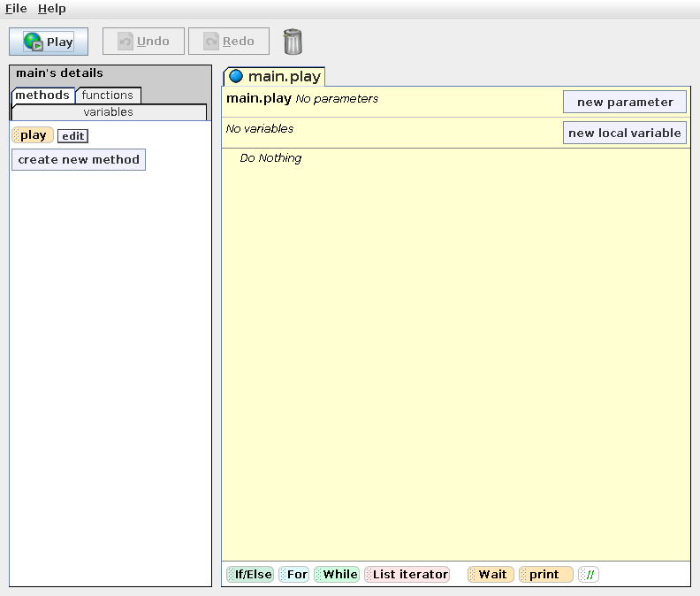Select the List iterator block tile

(407, 575)
